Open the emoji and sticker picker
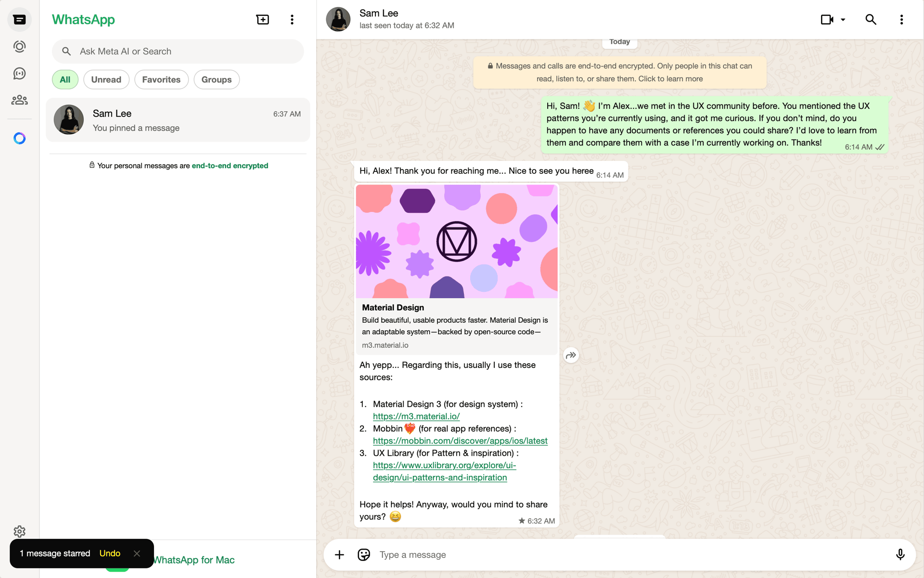 pyautogui.click(x=364, y=555)
